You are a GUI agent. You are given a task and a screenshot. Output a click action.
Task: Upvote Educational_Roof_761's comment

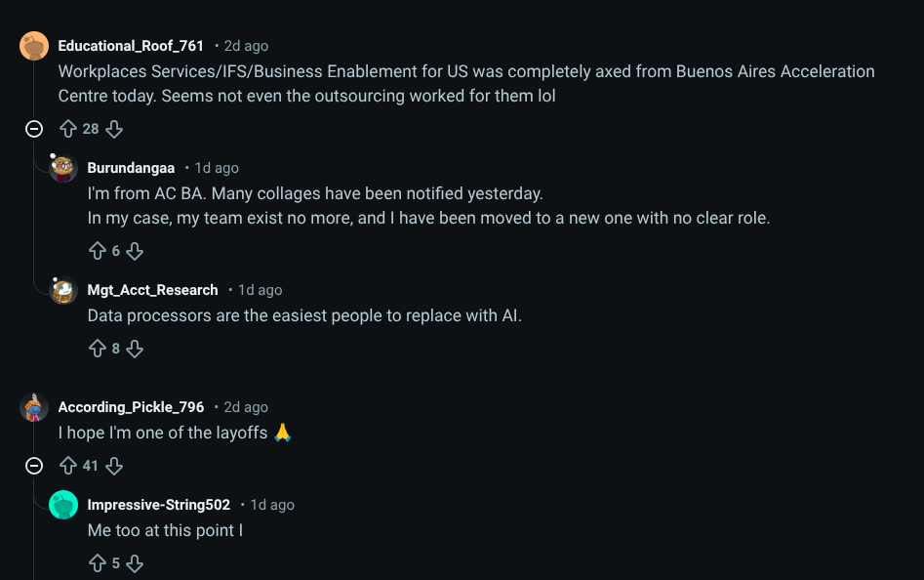pos(68,129)
